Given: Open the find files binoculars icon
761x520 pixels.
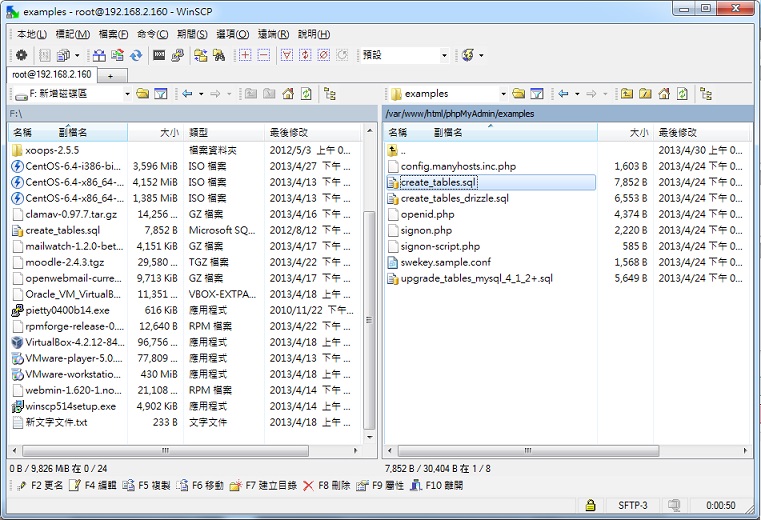Looking at the screenshot, I should [219, 55].
